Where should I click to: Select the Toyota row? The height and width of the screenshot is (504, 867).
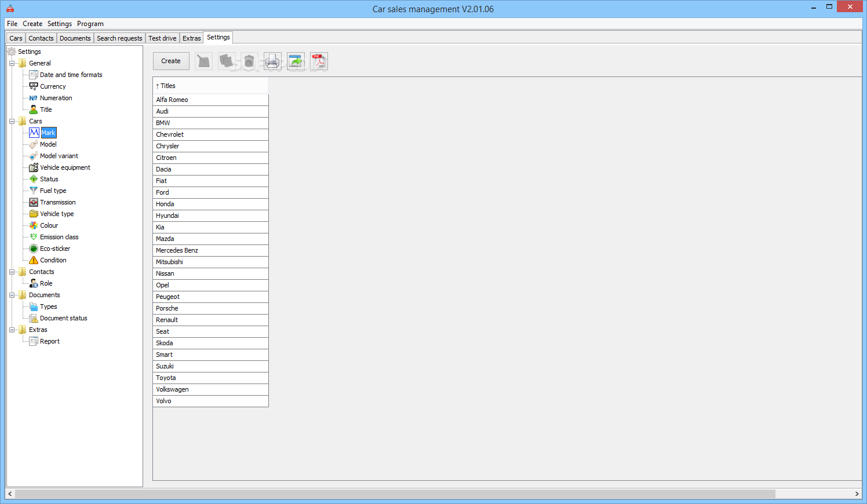pos(210,378)
